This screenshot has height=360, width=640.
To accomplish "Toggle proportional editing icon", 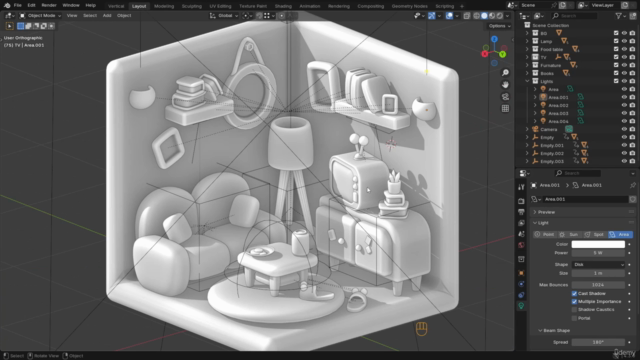I will (282, 16).
